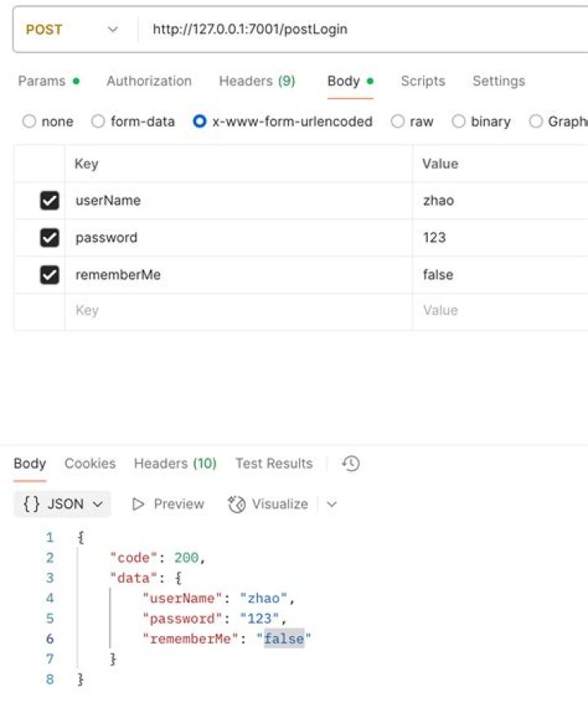Open the response Headers (10) tab
588x703 pixels.
(x=176, y=463)
